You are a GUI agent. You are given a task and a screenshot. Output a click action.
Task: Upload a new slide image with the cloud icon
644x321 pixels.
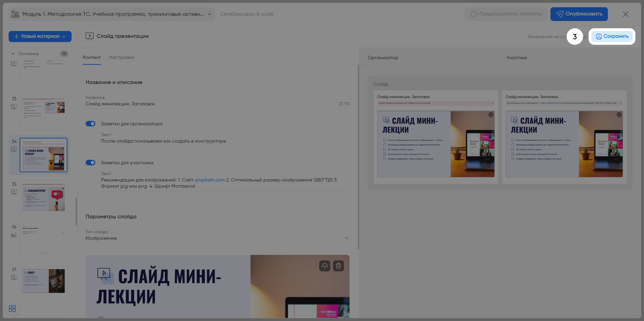tap(324, 266)
